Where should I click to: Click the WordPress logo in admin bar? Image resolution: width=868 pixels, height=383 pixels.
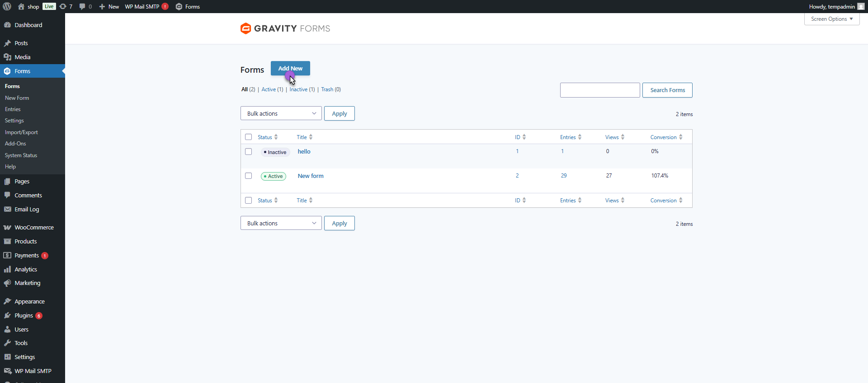(x=7, y=6)
